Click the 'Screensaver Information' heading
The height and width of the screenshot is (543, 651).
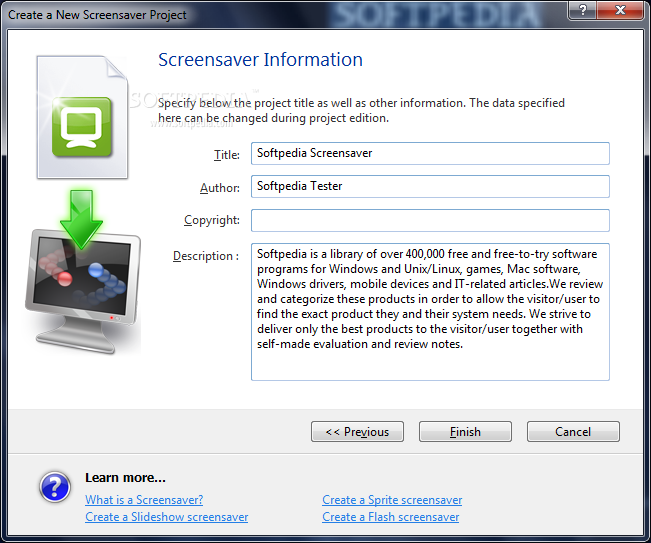point(260,60)
